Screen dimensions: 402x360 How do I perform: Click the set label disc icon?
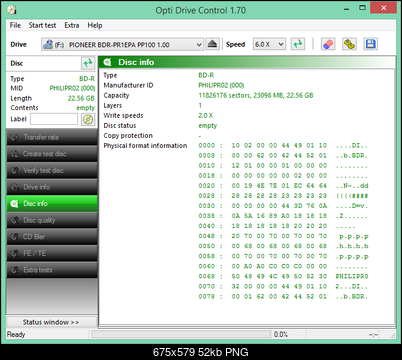pos(88,119)
